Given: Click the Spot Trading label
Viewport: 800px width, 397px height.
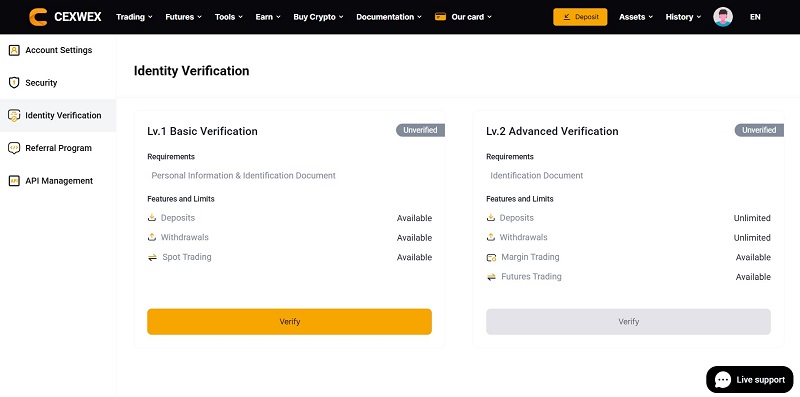Looking at the screenshot, I should click(x=187, y=257).
